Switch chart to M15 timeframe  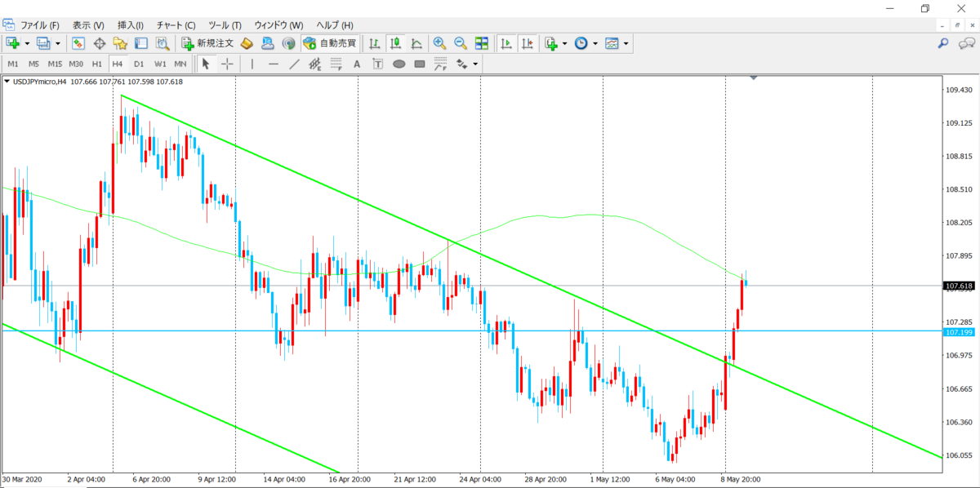55,64
